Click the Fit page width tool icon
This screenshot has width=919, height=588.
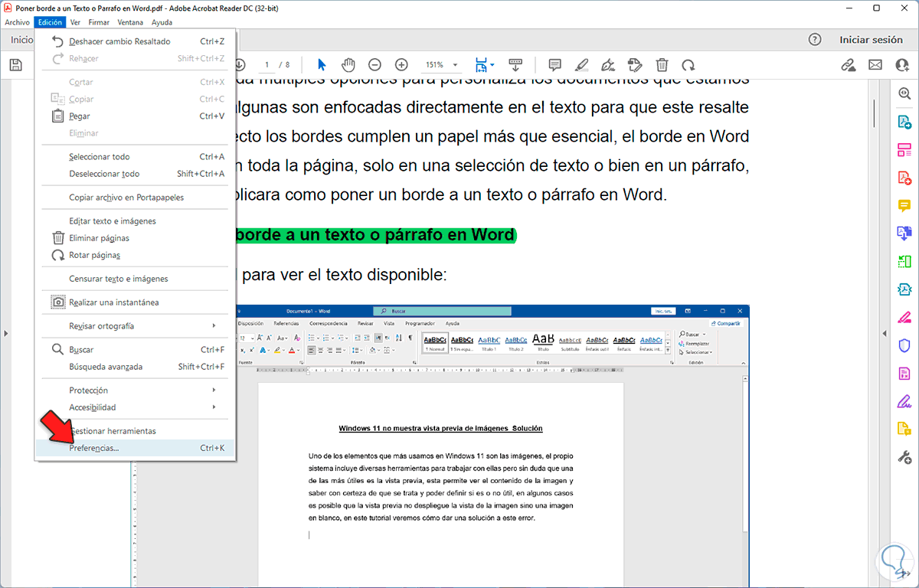(481, 65)
